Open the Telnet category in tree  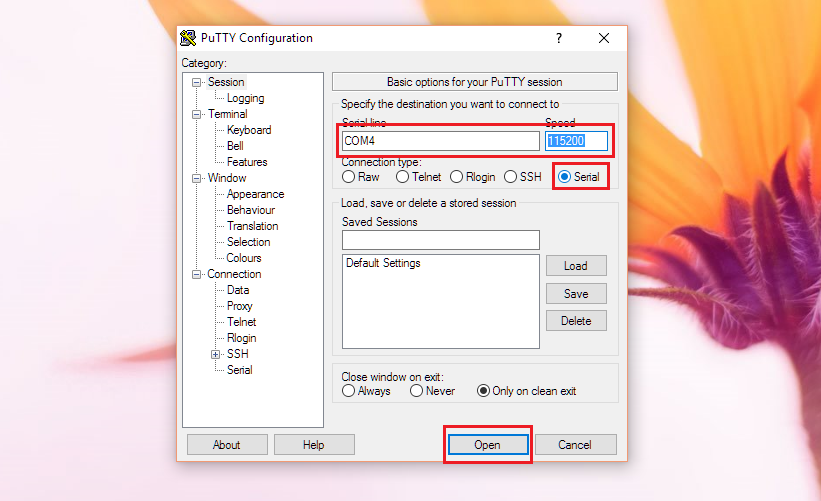click(242, 322)
